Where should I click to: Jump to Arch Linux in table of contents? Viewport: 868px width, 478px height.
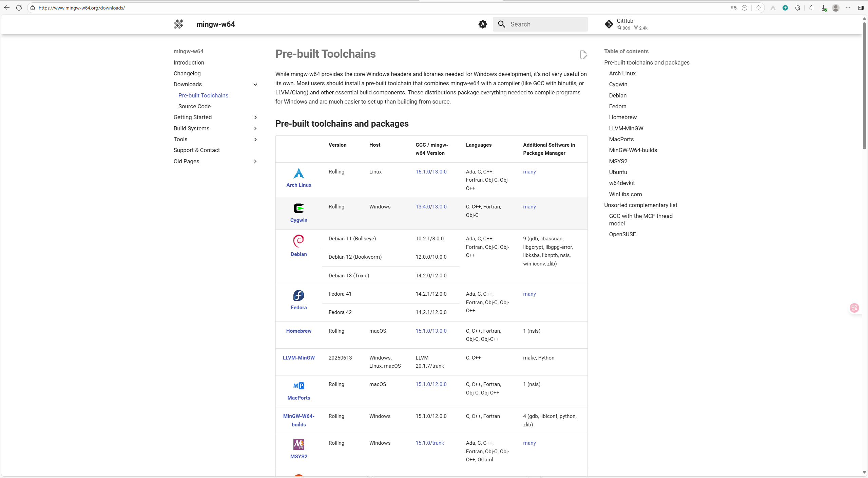622,73
